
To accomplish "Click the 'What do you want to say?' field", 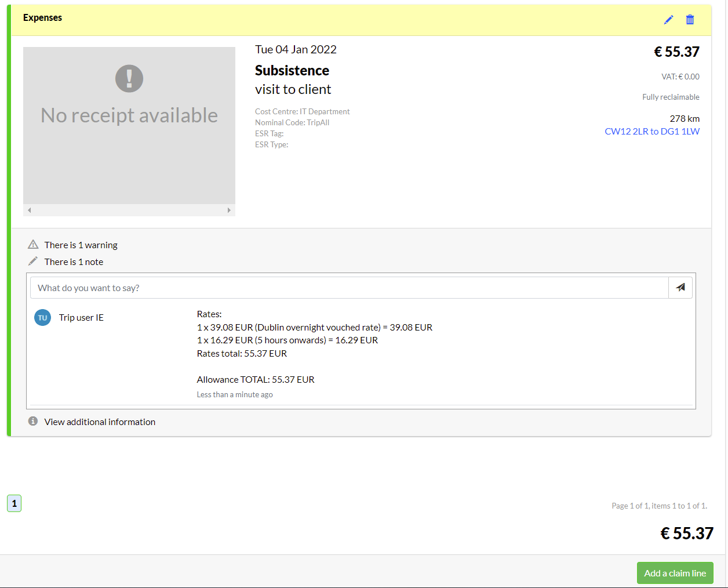I will 350,288.
